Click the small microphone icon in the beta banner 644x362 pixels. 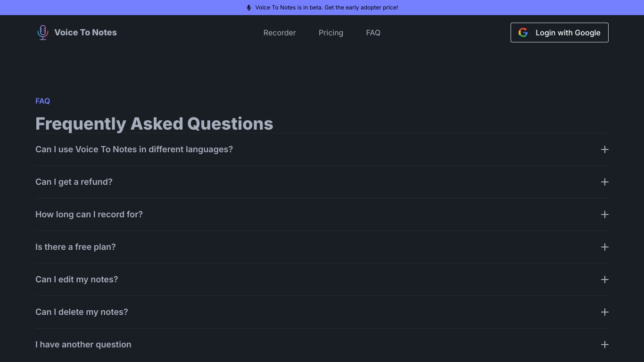click(249, 8)
